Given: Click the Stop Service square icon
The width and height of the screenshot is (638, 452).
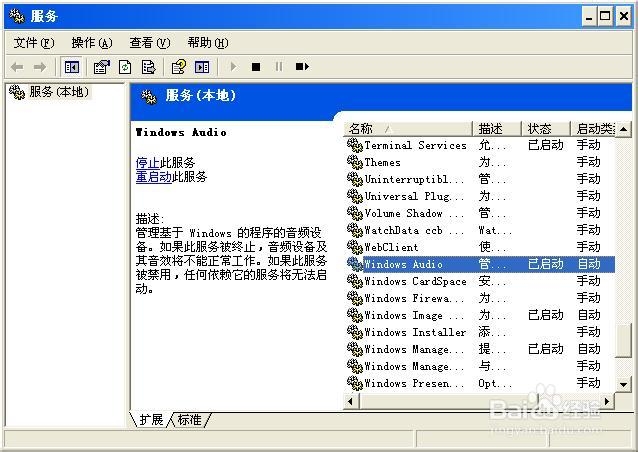Looking at the screenshot, I should click(x=256, y=67).
